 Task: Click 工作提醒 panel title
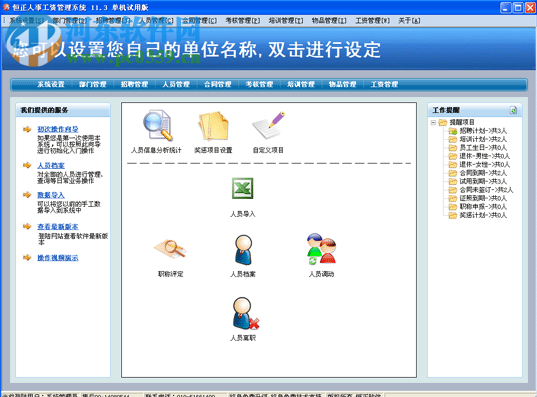tap(446, 110)
